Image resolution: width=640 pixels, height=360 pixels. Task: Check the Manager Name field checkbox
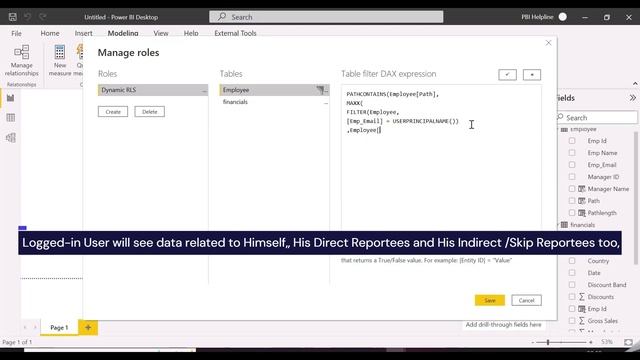click(x=572, y=189)
